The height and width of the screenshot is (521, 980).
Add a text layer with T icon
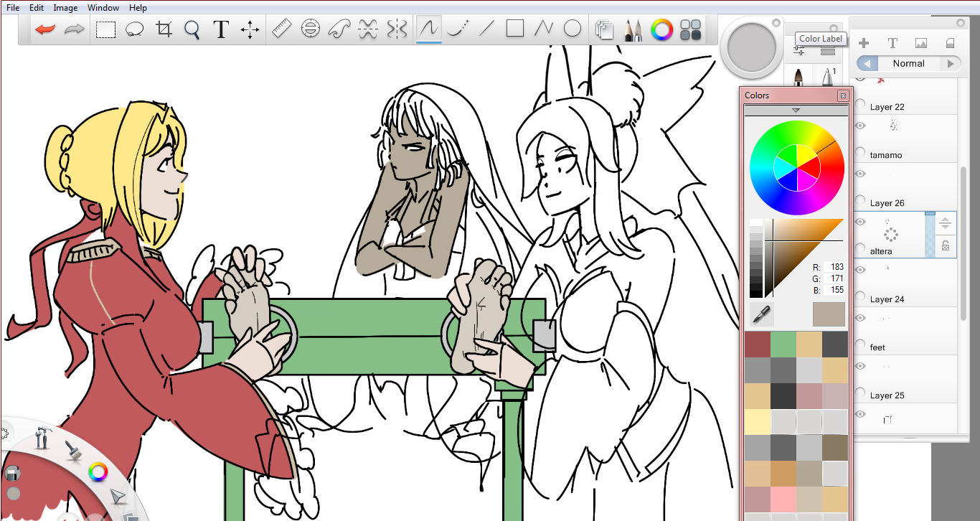tap(892, 43)
